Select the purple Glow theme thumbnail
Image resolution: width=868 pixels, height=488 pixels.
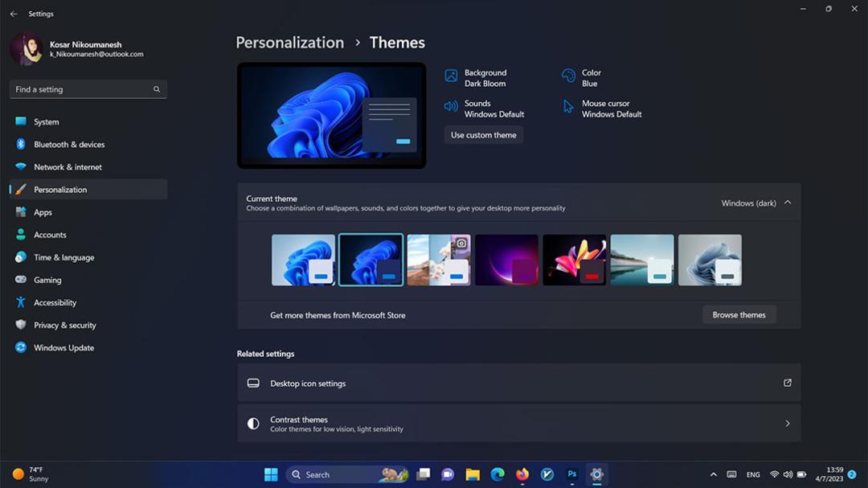506,260
